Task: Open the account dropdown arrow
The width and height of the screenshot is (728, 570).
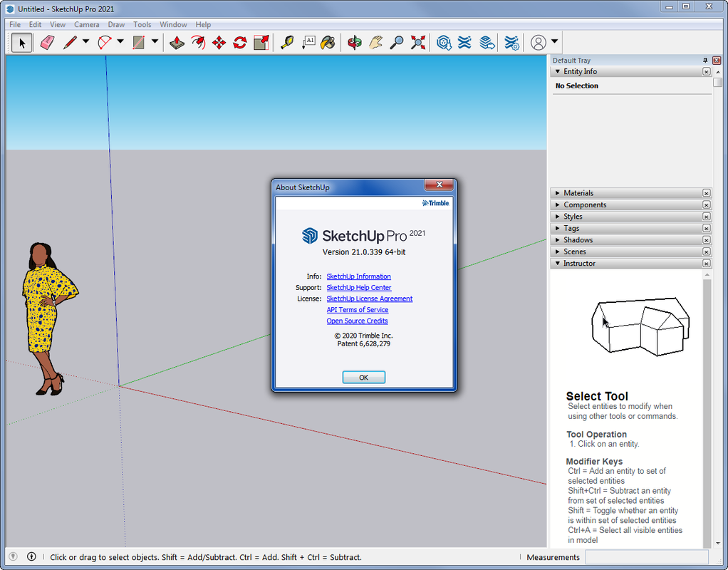Action: (x=554, y=42)
